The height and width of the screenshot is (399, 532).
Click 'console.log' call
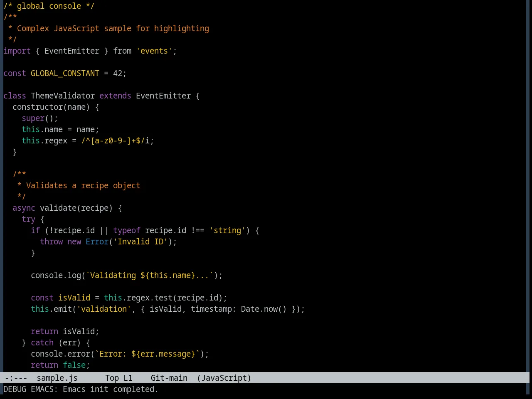click(56, 275)
